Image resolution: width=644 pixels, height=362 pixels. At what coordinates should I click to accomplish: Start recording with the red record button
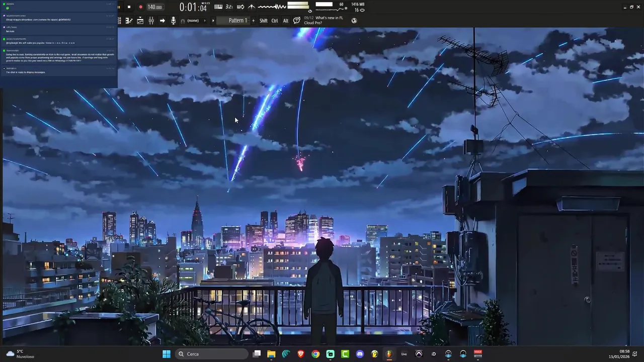140,7
